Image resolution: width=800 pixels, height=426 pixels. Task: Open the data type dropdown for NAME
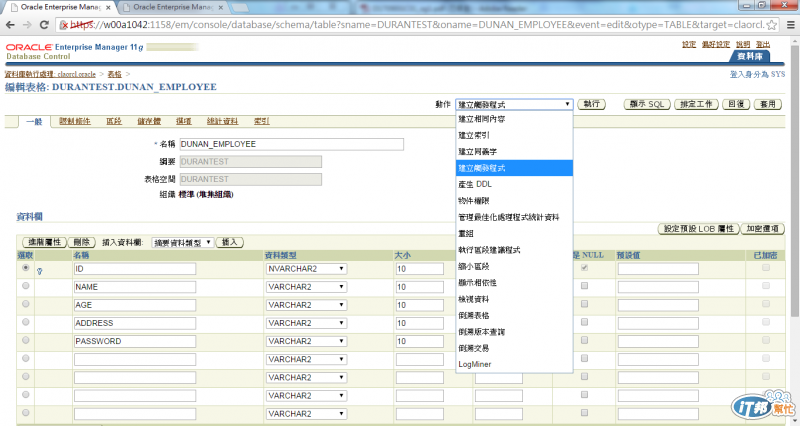(x=306, y=287)
